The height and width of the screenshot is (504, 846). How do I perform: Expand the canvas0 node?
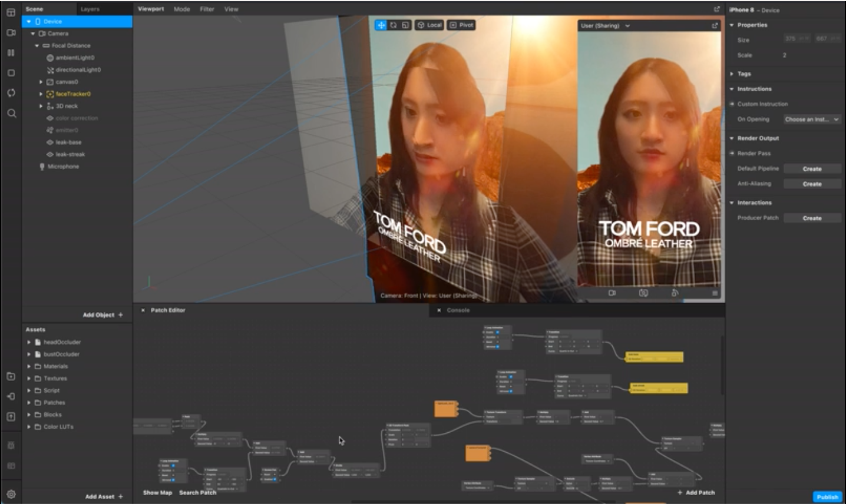click(x=41, y=82)
